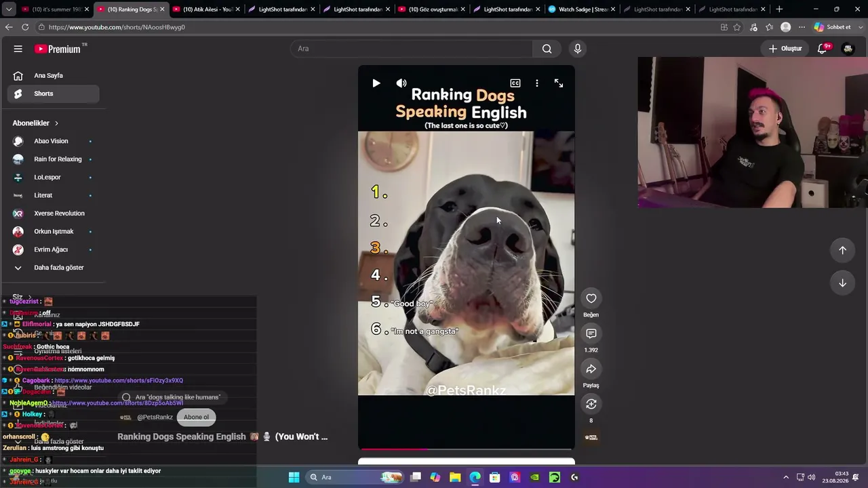Expand the Abonelikler section
868x488 pixels.
(x=35, y=123)
